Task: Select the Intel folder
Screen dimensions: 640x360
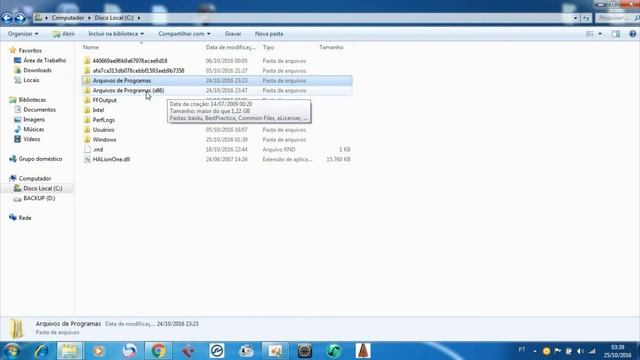Action: point(98,110)
